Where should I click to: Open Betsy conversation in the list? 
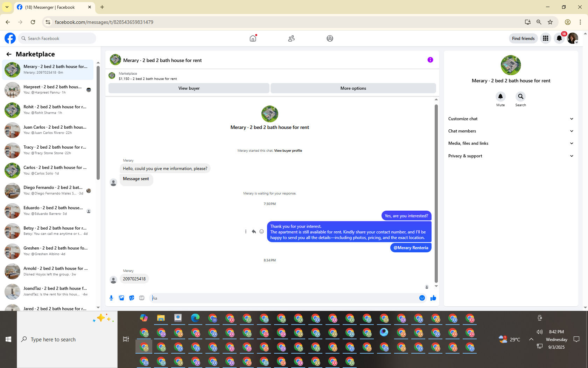48,231
